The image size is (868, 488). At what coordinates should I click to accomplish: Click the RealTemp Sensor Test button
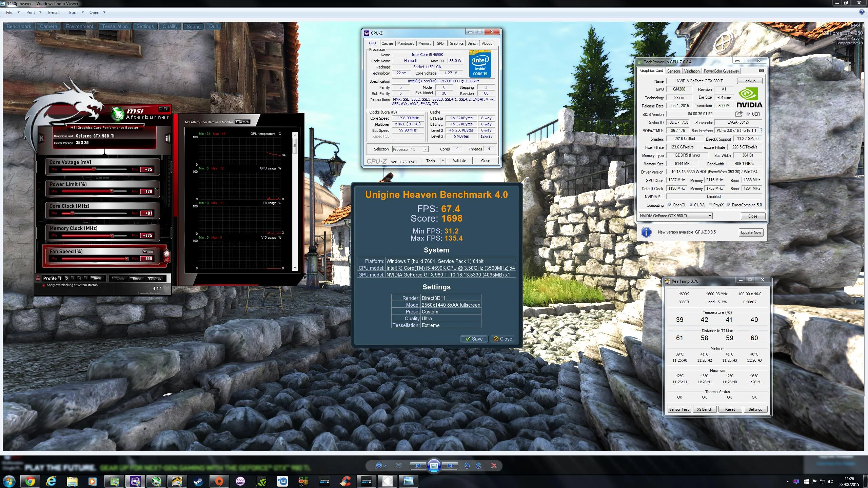(x=679, y=409)
